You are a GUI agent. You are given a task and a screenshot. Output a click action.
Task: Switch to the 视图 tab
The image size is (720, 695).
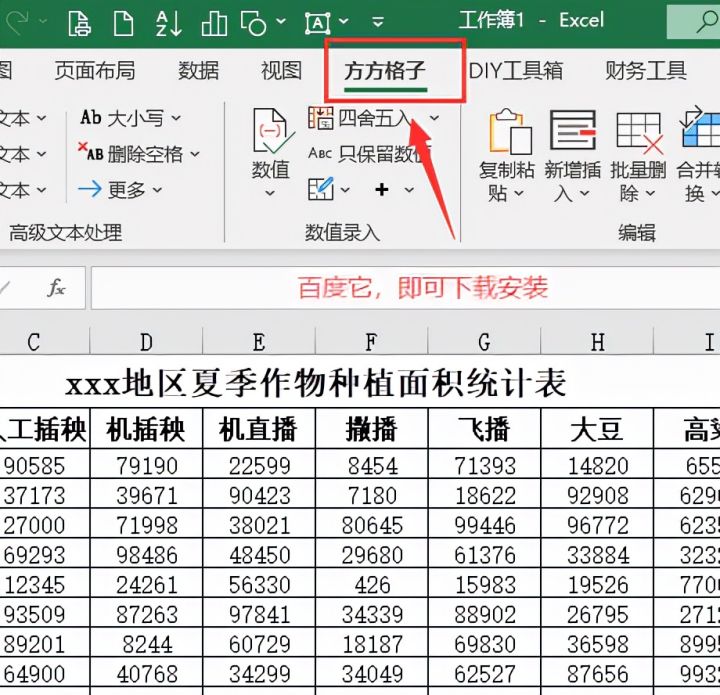click(x=281, y=71)
